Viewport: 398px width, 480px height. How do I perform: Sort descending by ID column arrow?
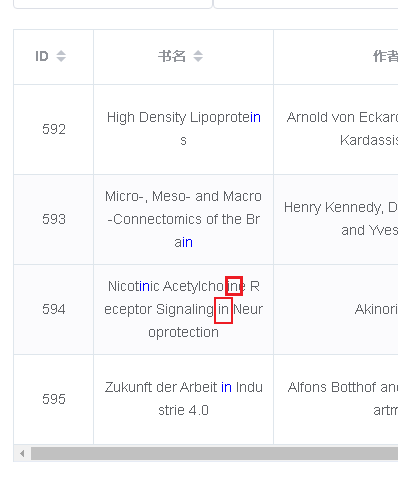[x=61, y=59]
